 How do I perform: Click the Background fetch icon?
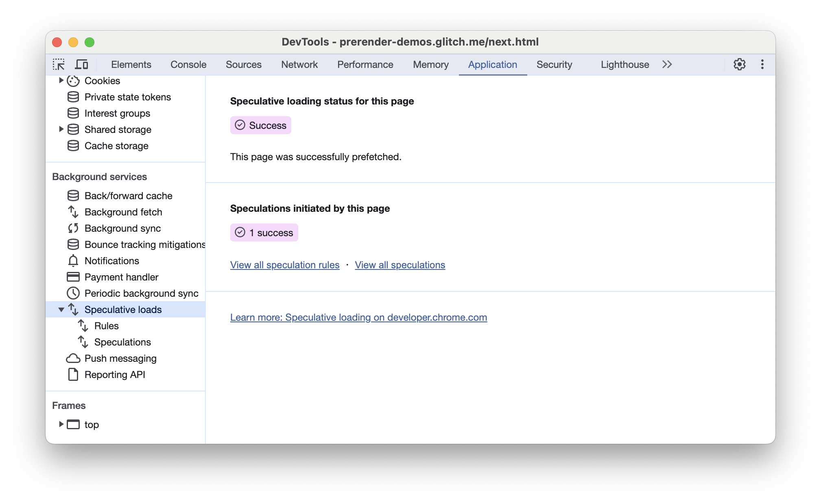click(x=74, y=212)
